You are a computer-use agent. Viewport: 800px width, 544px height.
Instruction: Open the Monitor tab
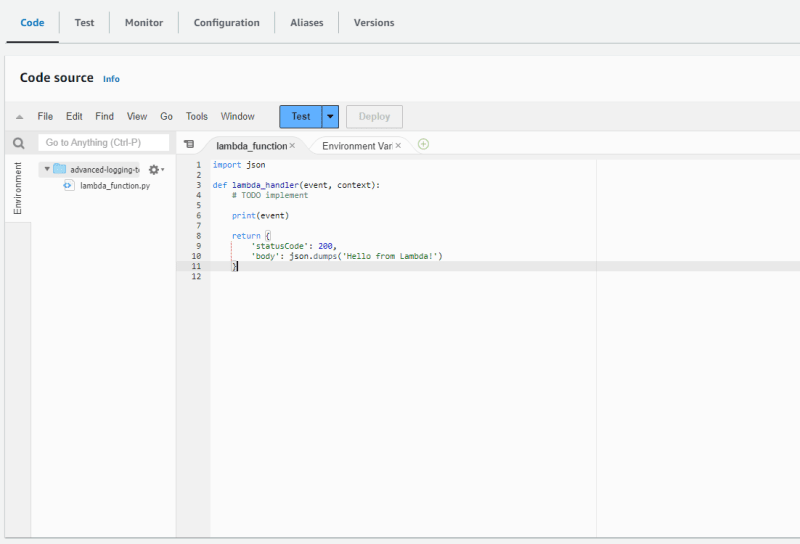coord(144,22)
